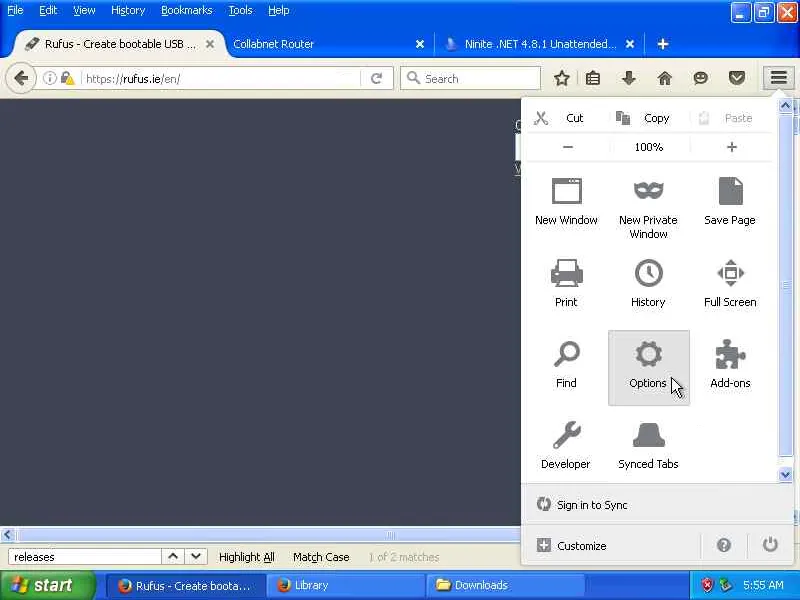Close the Collabnet Router tab

click(x=419, y=44)
